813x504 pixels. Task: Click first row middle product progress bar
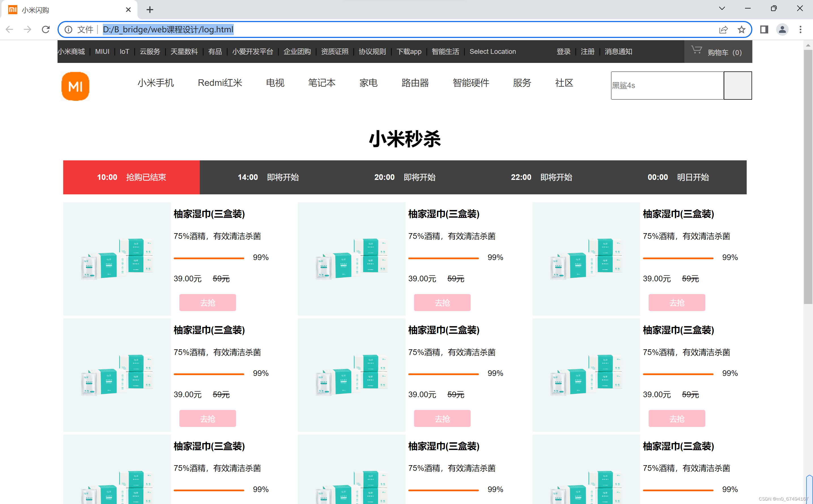(444, 258)
